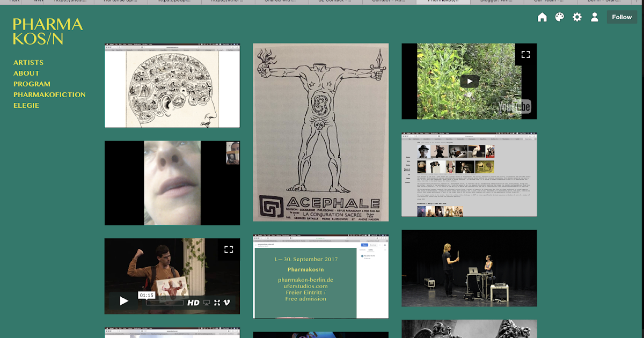
Task: Open the September 2017 Pharmakos/n flyer post
Action: (321, 276)
